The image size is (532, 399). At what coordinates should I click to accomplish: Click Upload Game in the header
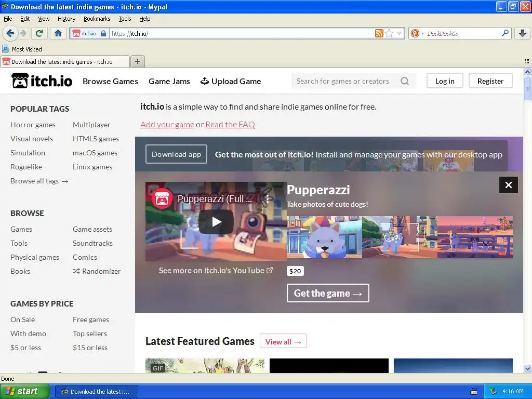231,81
